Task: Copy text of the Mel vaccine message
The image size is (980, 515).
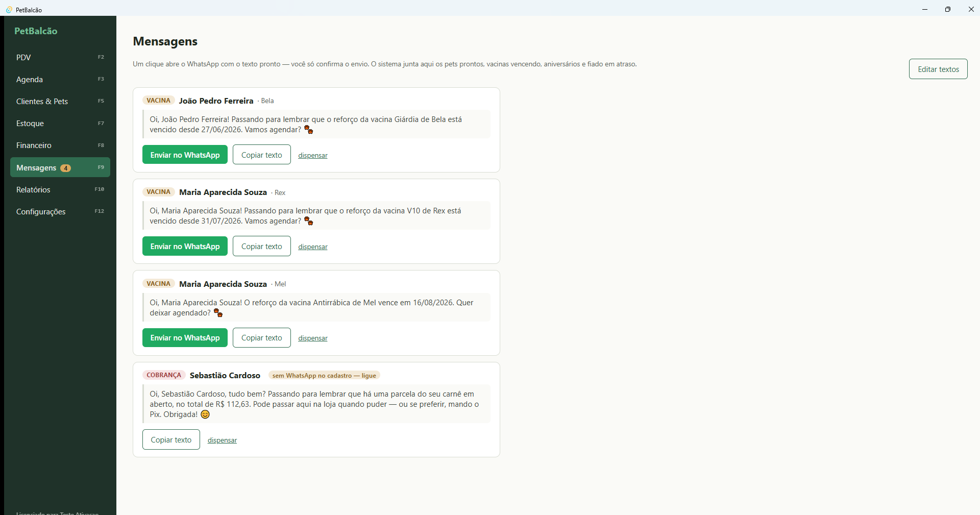Action: click(x=261, y=337)
